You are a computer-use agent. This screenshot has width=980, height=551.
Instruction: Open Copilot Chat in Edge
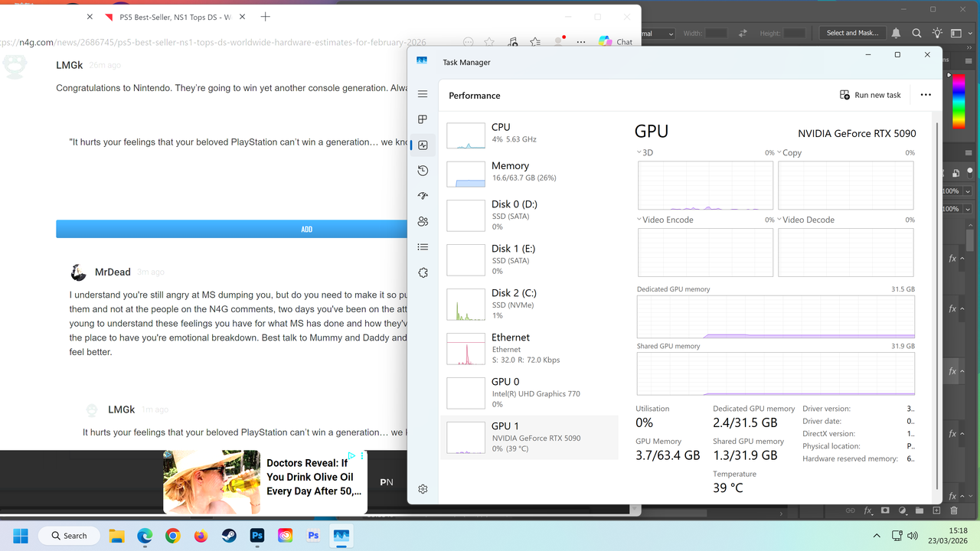(616, 41)
